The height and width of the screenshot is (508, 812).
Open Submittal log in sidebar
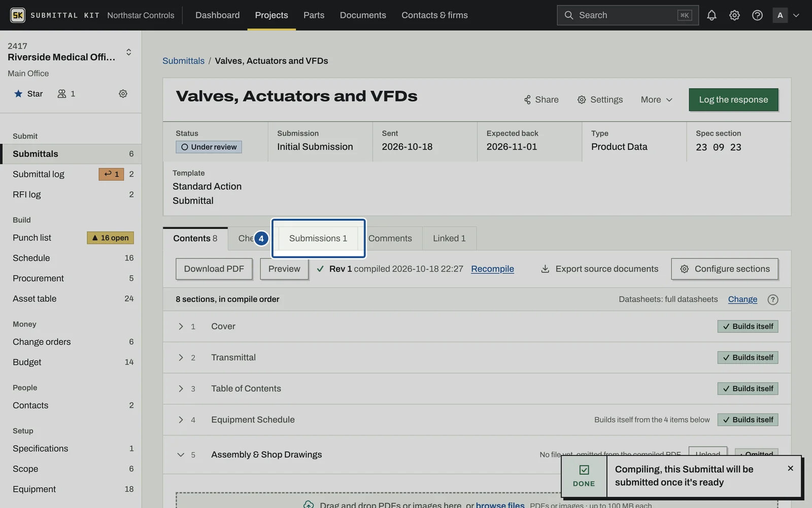pos(71,174)
